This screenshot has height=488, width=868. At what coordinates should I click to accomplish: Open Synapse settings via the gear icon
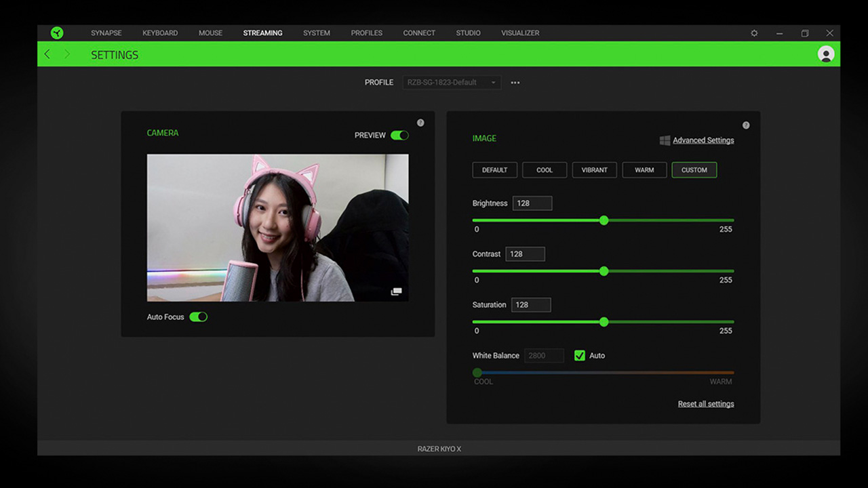click(x=753, y=33)
